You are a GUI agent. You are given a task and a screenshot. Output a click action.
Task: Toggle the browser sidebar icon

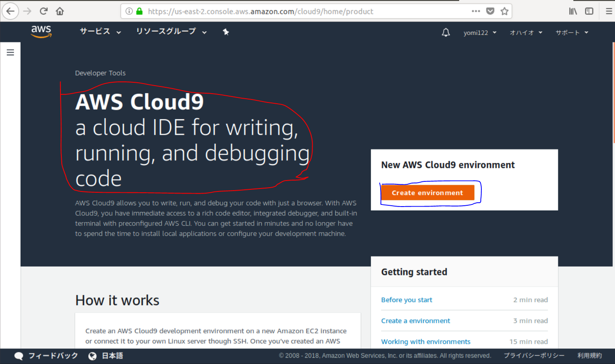589,11
